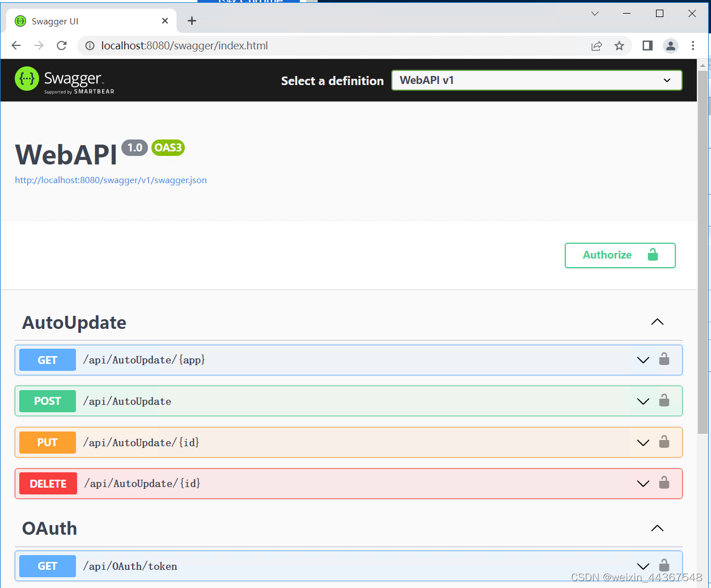Collapse the AutoUpdate section
711x588 pixels.
pos(657,322)
